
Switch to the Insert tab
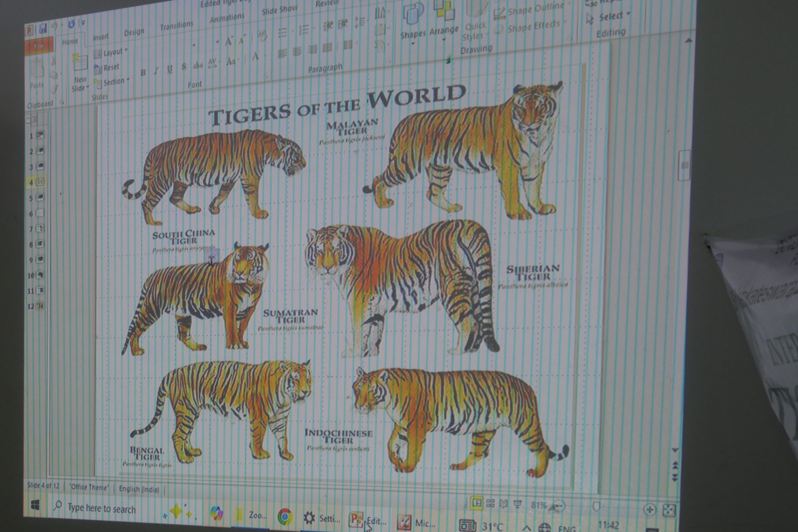click(x=101, y=37)
